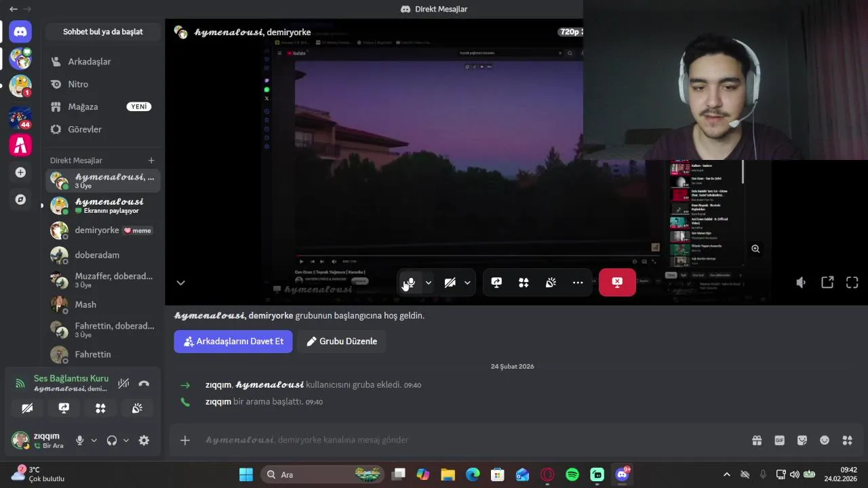Focus the message input field
The height and width of the screenshot is (488, 868).
(x=468, y=441)
